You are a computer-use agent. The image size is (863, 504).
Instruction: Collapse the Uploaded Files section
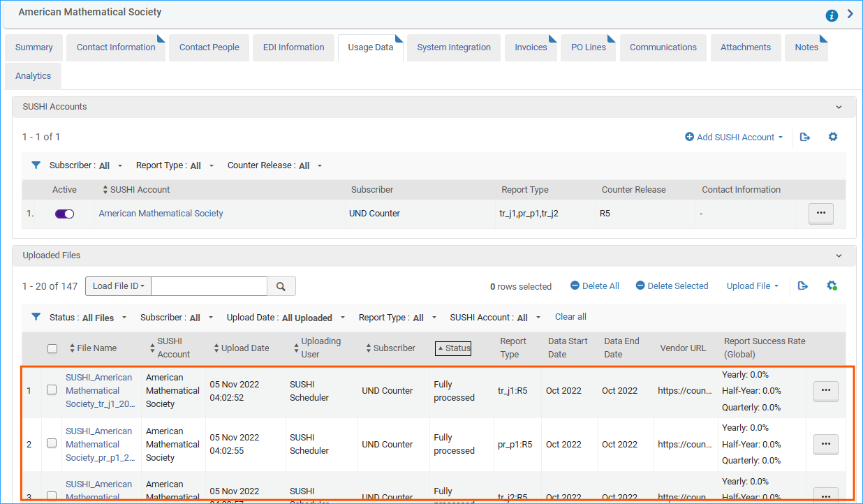coord(839,255)
